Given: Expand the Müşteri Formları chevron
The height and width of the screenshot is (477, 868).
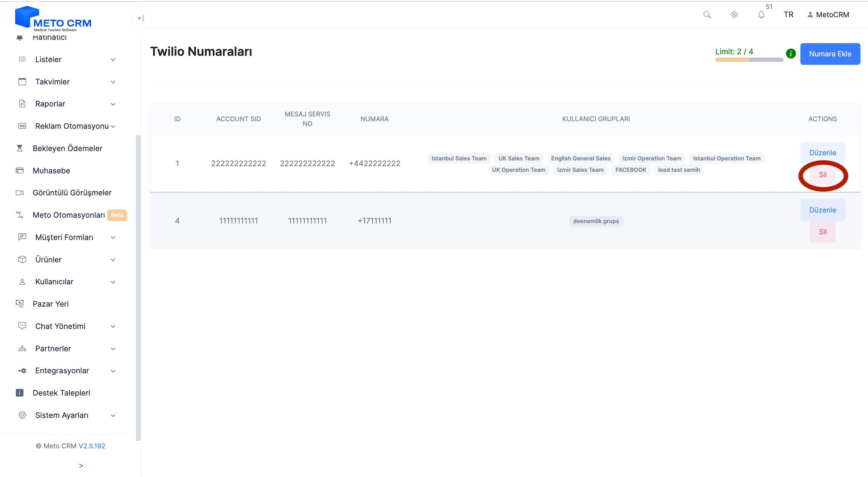Looking at the screenshot, I should (113, 237).
